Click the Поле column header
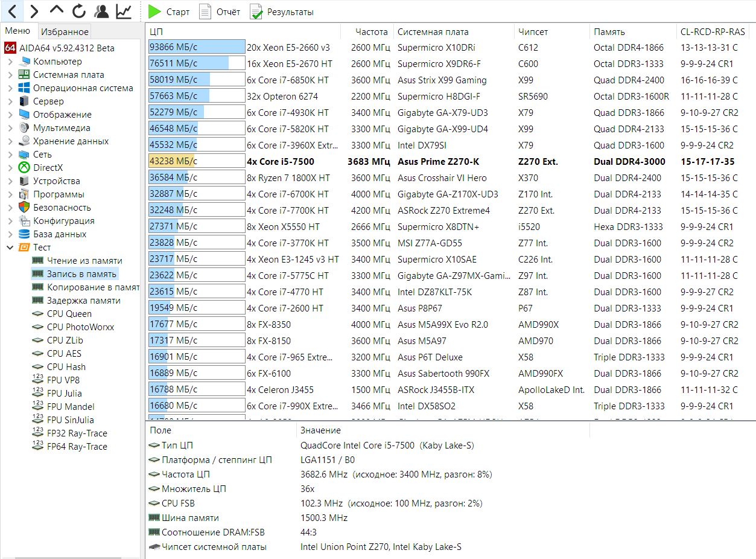The width and height of the screenshot is (756, 559). tap(221, 430)
